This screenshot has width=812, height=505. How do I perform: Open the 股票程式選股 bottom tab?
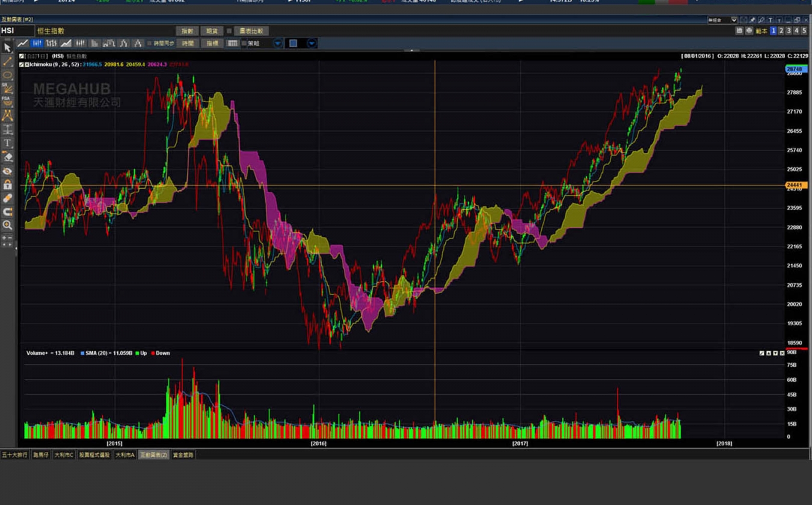94,455
